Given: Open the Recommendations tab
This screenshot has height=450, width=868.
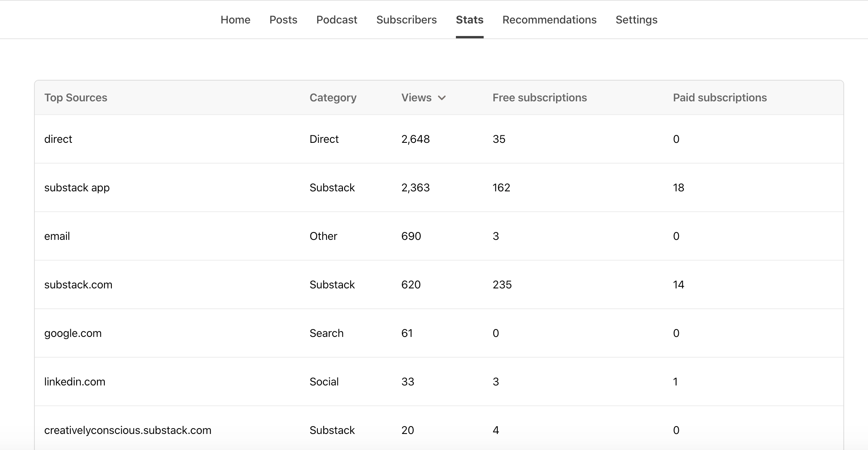Looking at the screenshot, I should [x=549, y=20].
